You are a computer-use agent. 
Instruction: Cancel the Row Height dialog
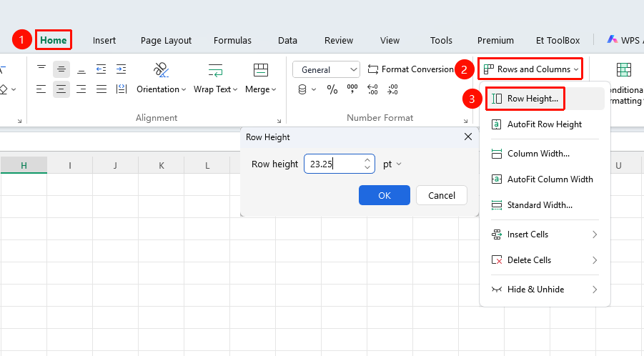point(442,195)
